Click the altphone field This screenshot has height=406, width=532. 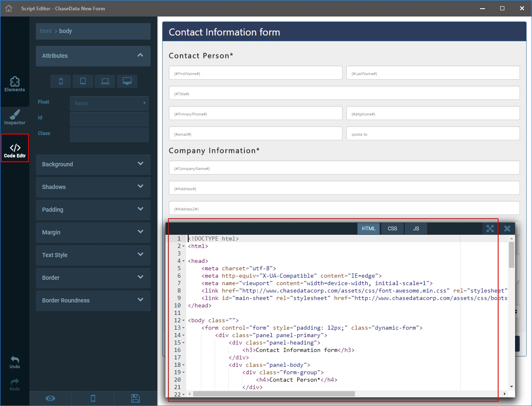click(433, 113)
